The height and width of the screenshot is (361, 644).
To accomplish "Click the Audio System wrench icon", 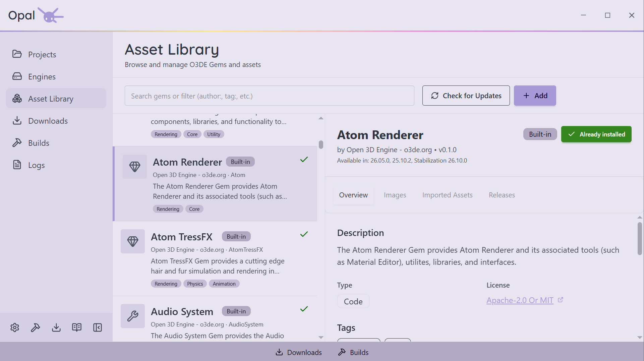I will (133, 316).
